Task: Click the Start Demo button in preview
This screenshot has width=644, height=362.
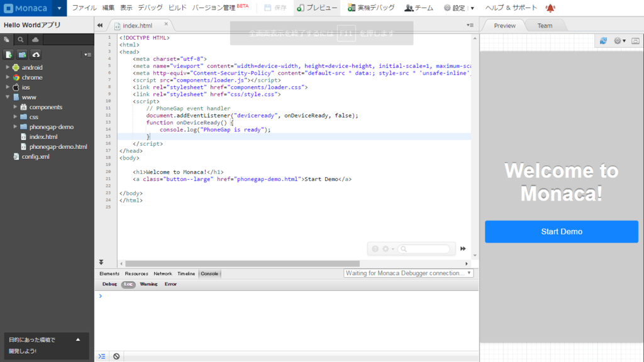Action: pyautogui.click(x=562, y=231)
